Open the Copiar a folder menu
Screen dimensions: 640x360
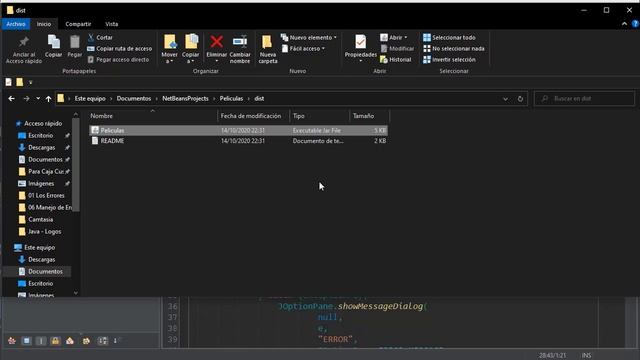191,49
